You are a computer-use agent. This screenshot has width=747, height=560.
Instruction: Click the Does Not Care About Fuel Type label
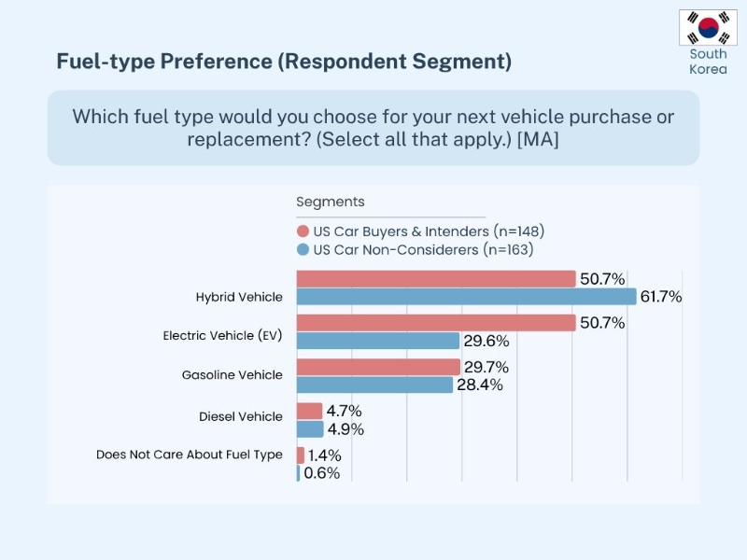click(x=189, y=455)
